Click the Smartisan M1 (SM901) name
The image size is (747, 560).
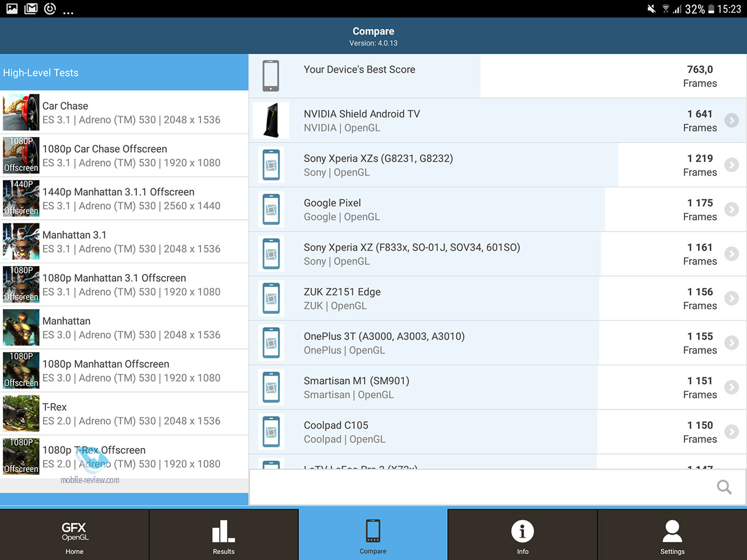[x=357, y=380]
